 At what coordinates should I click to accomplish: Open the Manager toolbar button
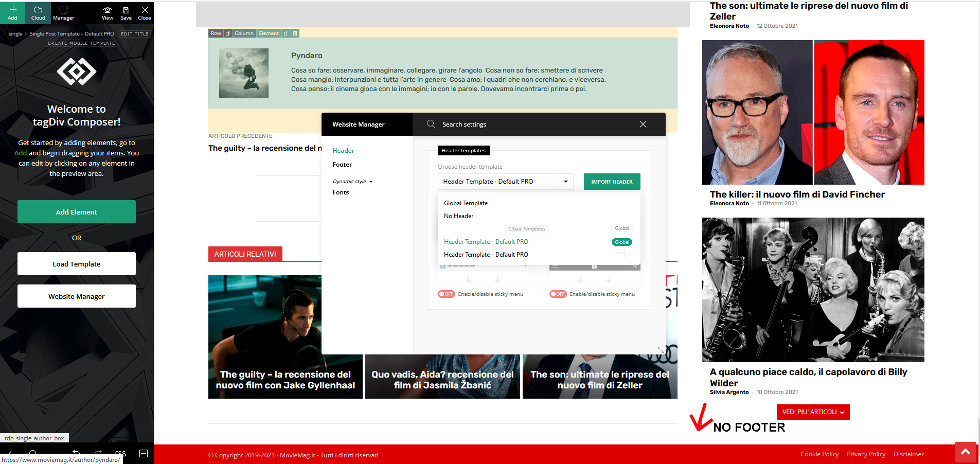pos(63,13)
